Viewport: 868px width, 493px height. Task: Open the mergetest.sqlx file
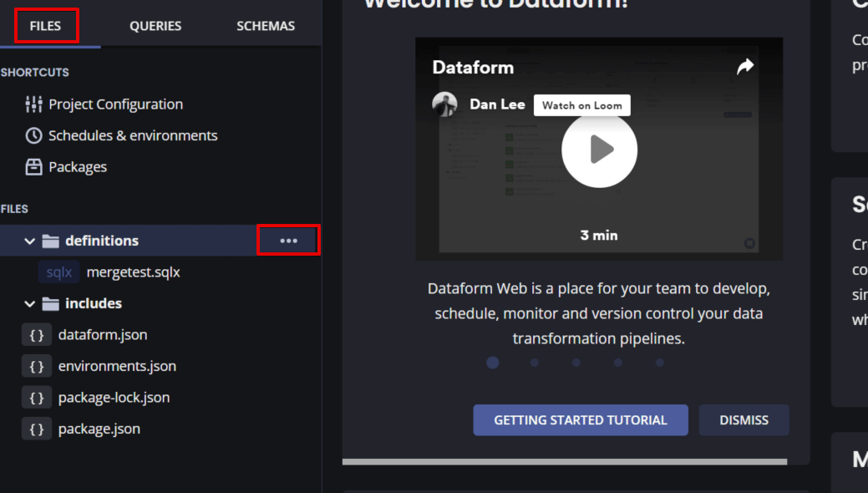[134, 272]
